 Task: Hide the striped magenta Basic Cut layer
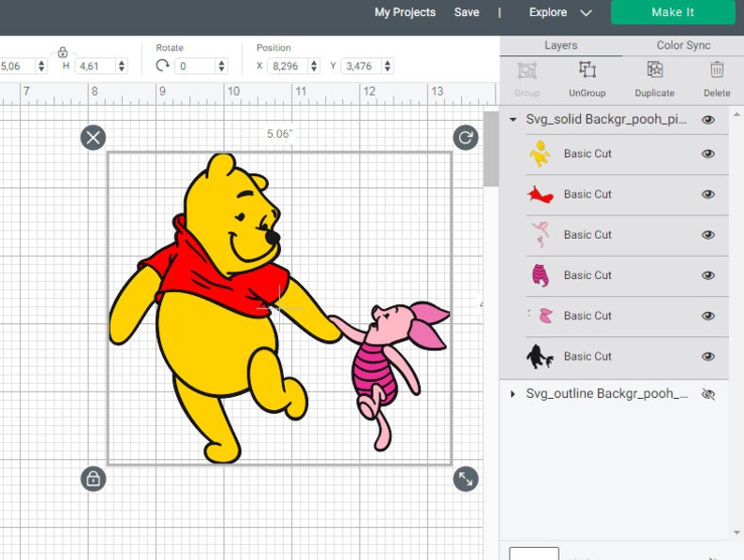point(708,275)
